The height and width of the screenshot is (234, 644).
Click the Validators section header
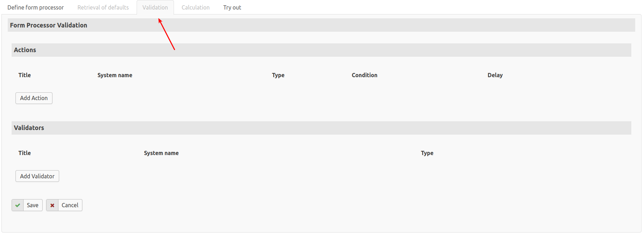[x=29, y=128]
